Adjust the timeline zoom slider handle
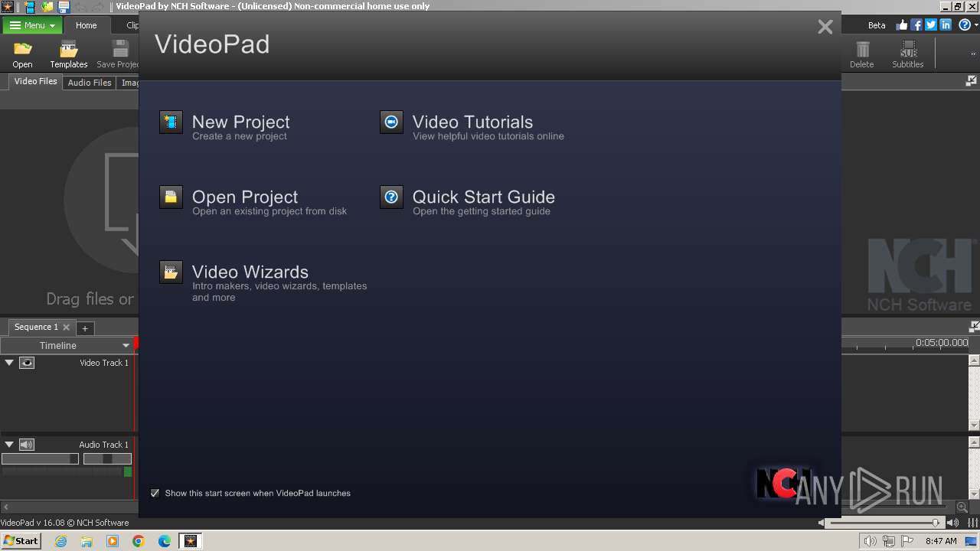 936,523
